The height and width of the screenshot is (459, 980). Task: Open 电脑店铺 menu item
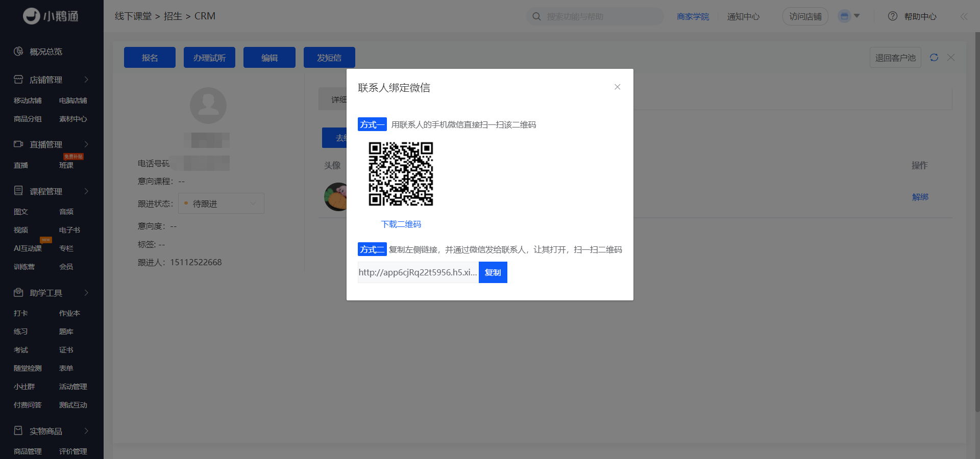click(73, 100)
